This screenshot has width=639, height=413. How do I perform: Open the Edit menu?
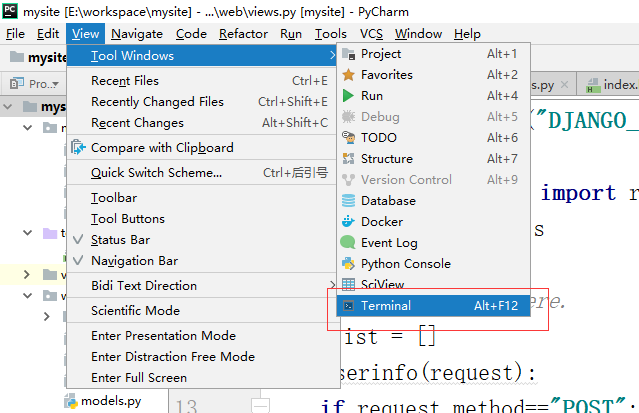pyautogui.click(x=48, y=34)
